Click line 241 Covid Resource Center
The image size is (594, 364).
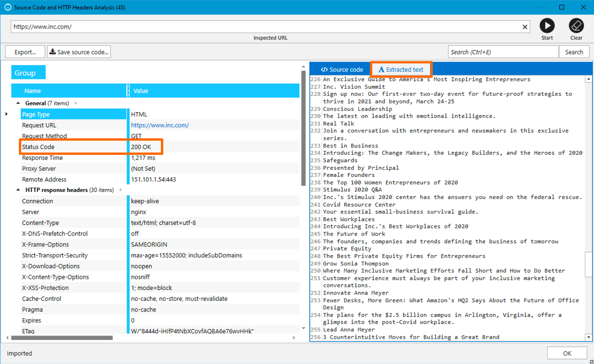click(359, 204)
